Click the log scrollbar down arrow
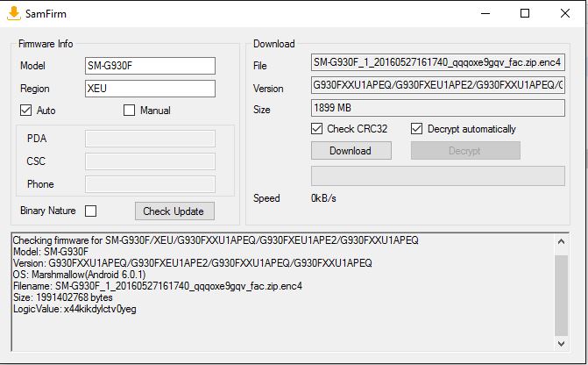This screenshot has width=588, height=365. [561, 344]
